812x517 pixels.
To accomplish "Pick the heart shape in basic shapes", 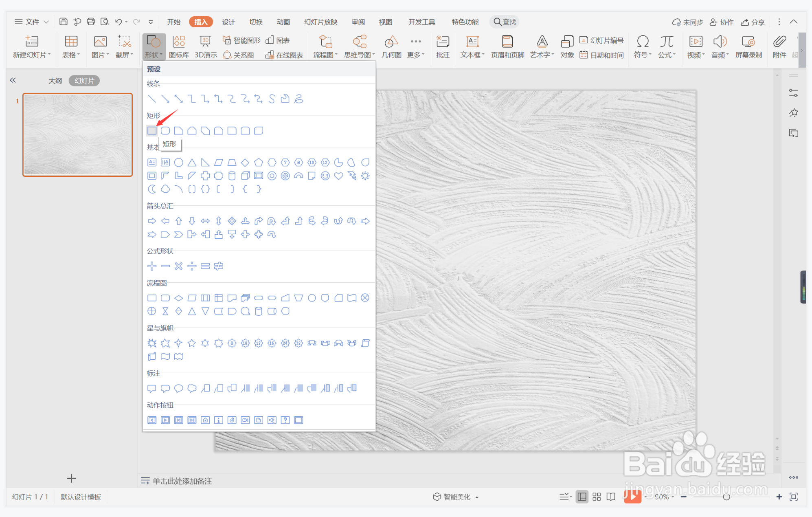I will pos(338,176).
